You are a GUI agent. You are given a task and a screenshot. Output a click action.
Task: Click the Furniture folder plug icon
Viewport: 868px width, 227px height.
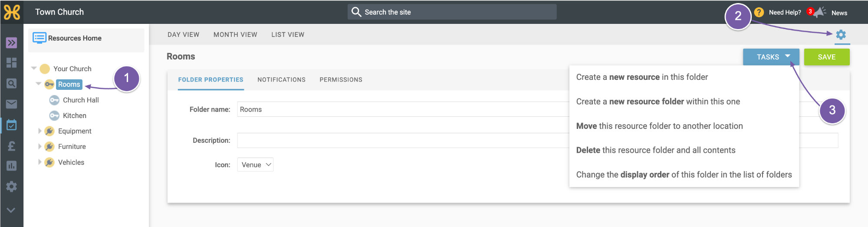coord(49,147)
